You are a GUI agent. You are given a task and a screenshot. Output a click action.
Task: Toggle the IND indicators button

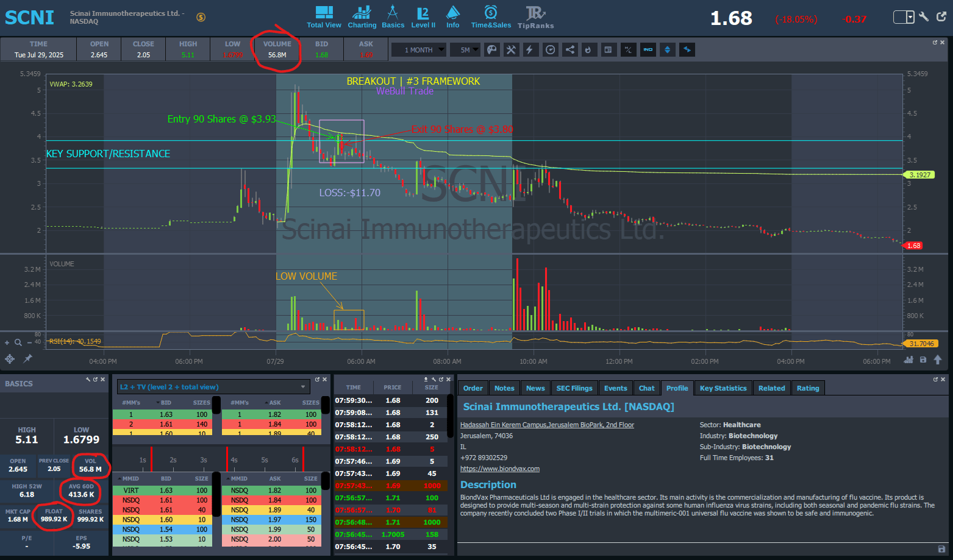(x=648, y=50)
